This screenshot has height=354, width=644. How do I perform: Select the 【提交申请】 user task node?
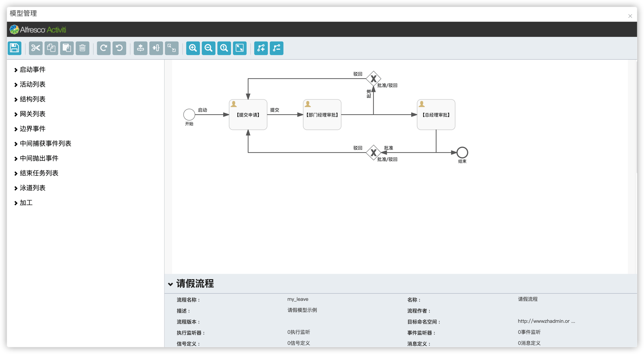pos(248,115)
